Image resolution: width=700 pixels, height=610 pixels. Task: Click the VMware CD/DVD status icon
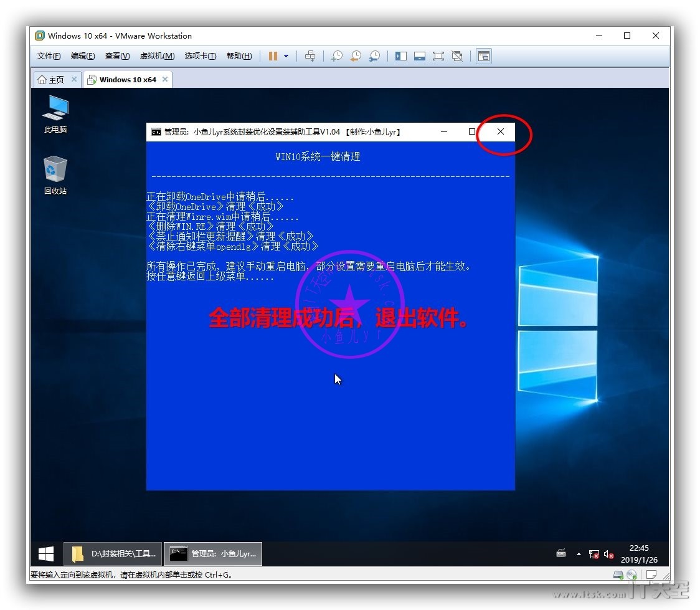point(631,575)
